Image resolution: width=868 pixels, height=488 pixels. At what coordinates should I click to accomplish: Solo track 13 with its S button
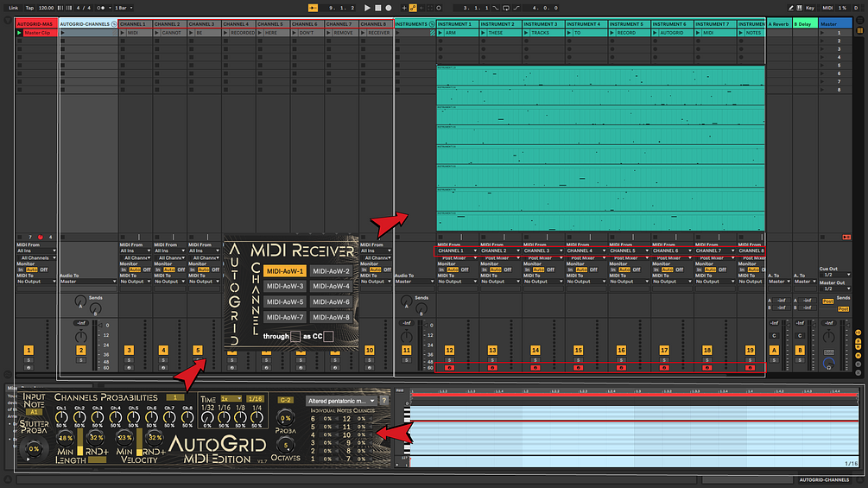tap(492, 360)
